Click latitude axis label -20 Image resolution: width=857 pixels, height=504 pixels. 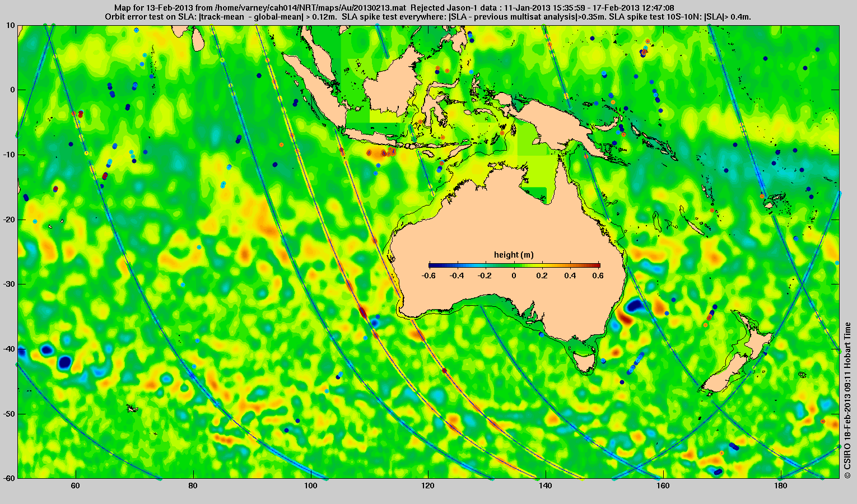[x=10, y=220]
